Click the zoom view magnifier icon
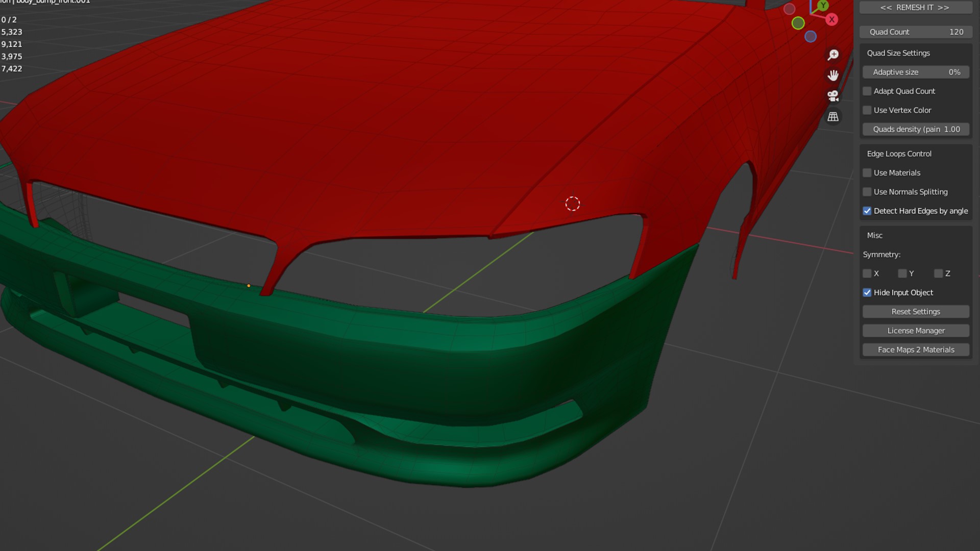This screenshot has height=551, width=980. coord(833,55)
